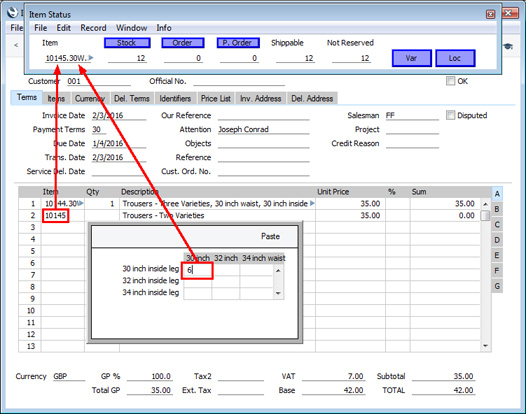Image resolution: width=526 pixels, height=414 pixels.
Task: Switch to the Identifiers tab
Action: click(x=175, y=99)
